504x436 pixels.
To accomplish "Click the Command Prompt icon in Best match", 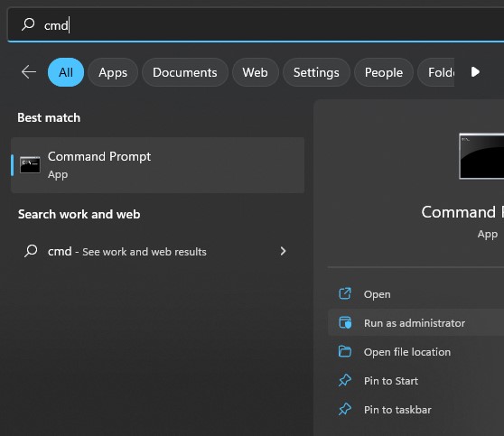I will click(x=30, y=165).
